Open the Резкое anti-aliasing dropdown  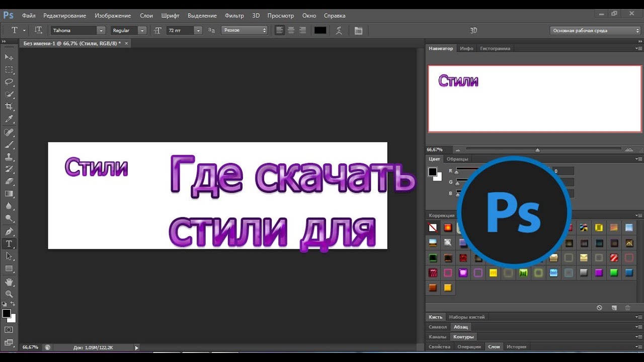click(245, 30)
